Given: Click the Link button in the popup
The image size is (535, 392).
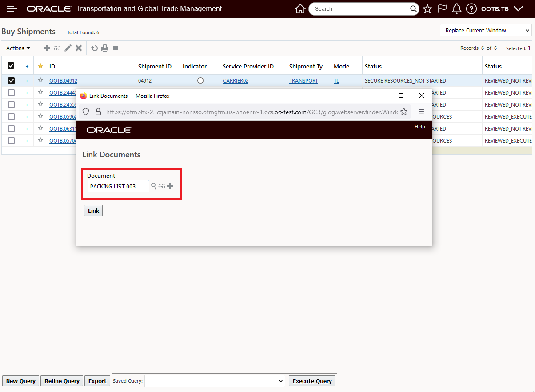Looking at the screenshot, I should (x=93, y=211).
